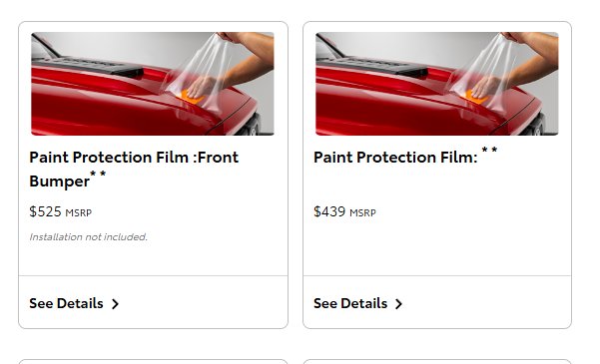600x364 pixels.
Task: Click the right Paint Protection Film card body
Action: pyautogui.click(x=437, y=175)
